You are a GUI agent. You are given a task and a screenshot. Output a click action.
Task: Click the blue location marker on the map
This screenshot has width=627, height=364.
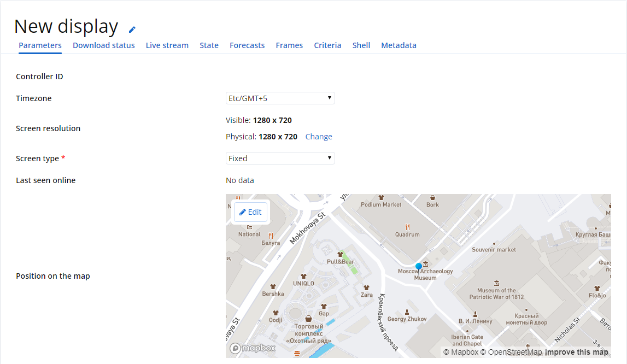click(418, 266)
